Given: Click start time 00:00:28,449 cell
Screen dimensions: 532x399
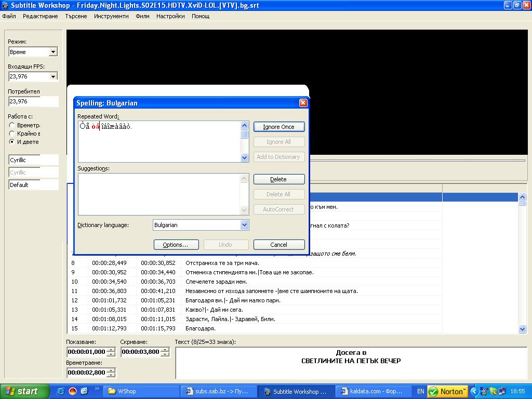Looking at the screenshot, I should point(109,263).
